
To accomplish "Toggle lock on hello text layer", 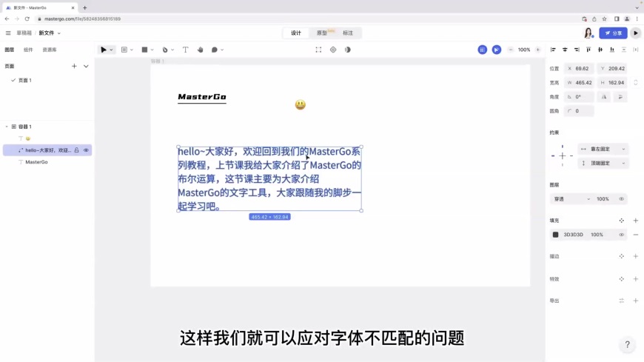I will click(76, 150).
